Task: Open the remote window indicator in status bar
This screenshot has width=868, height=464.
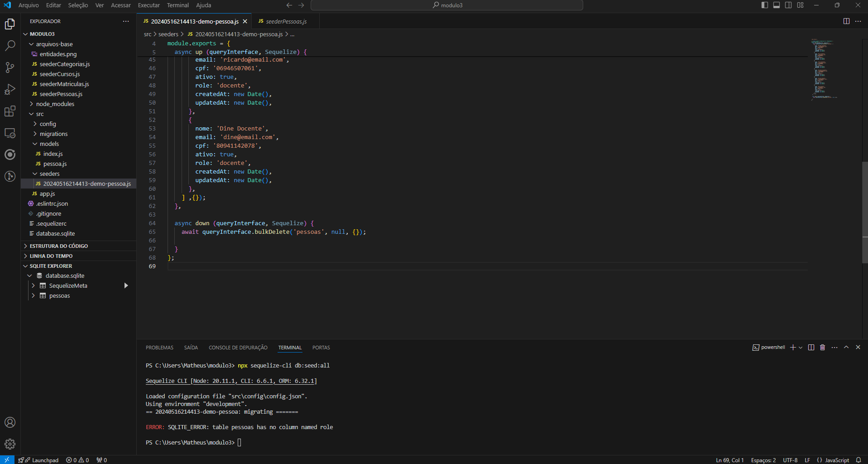Action: click(7, 460)
